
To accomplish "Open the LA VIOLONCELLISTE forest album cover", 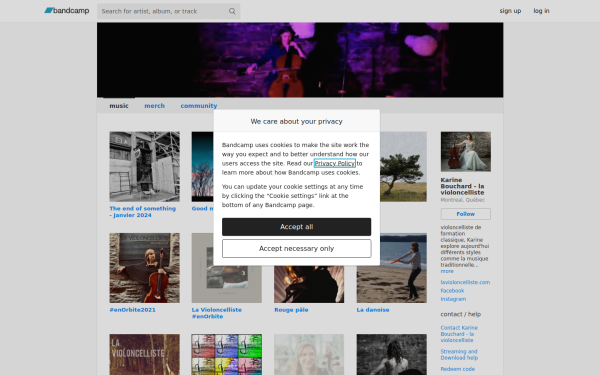I will (144, 355).
